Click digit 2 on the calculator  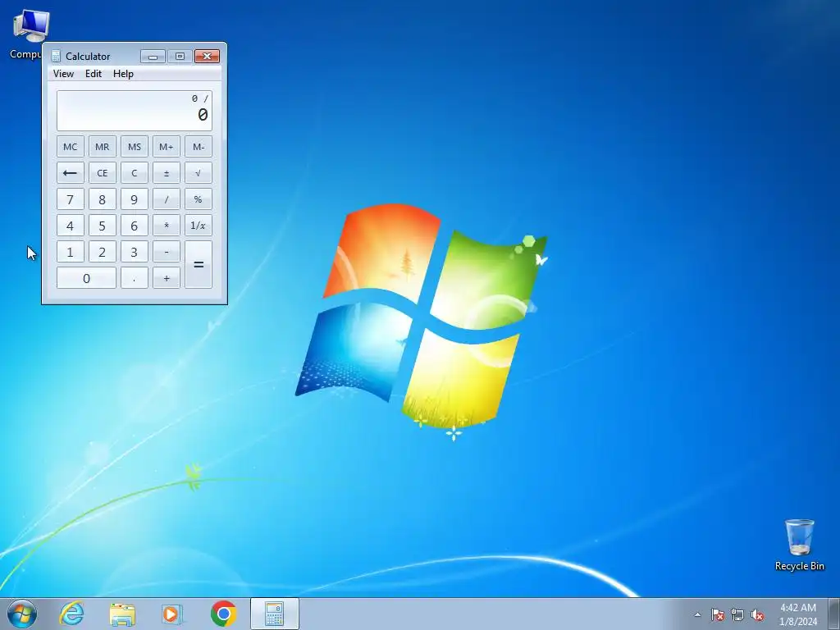pyautogui.click(x=103, y=252)
